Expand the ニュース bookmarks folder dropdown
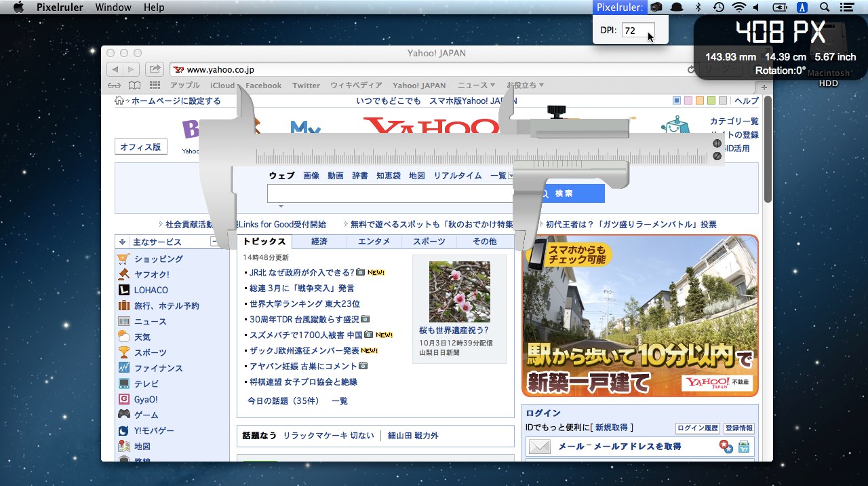 pyautogui.click(x=477, y=86)
